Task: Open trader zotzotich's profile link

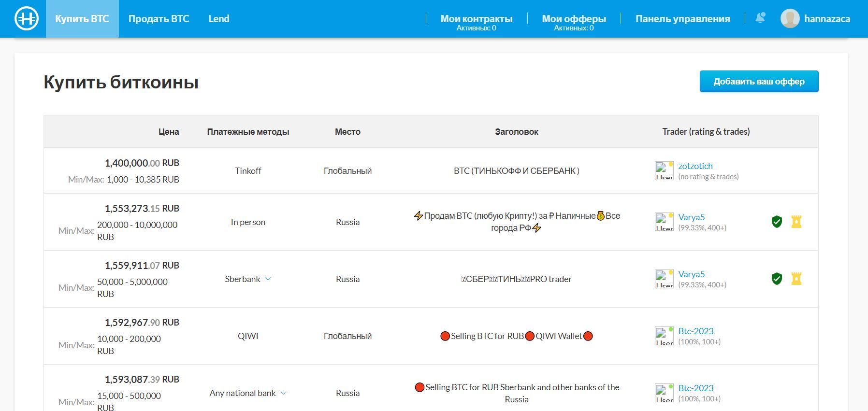Action: pyautogui.click(x=695, y=166)
